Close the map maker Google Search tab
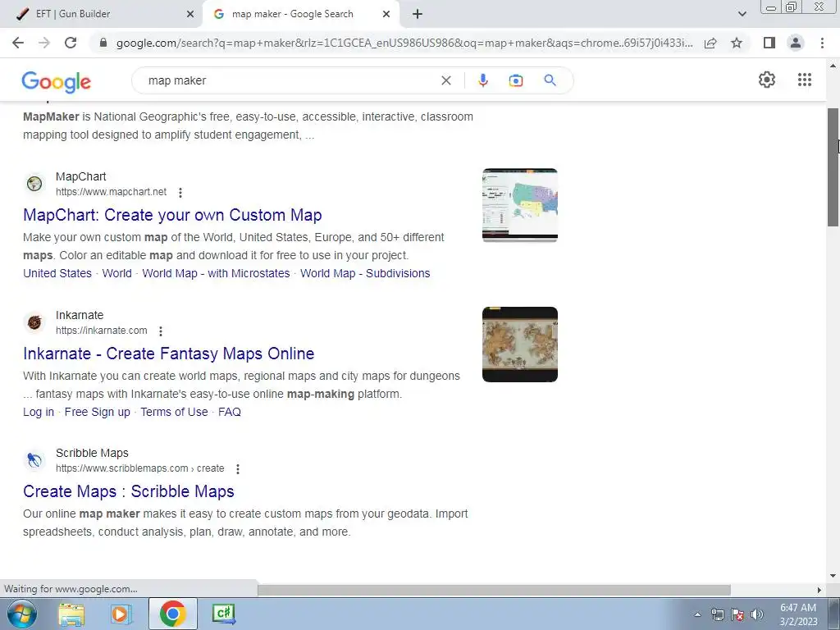This screenshot has height=630, width=840. click(x=386, y=14)
